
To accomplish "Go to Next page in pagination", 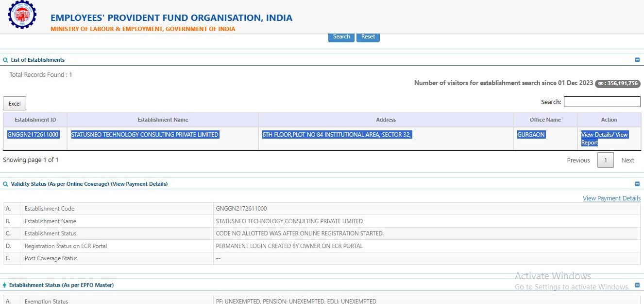I will point(627,161).
